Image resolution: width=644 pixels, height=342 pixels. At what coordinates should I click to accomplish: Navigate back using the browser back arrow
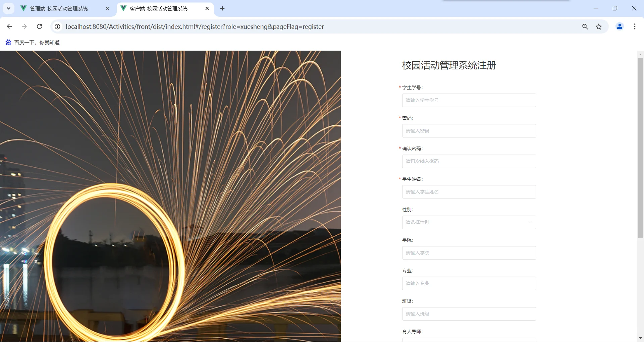(x=9, y=26)
